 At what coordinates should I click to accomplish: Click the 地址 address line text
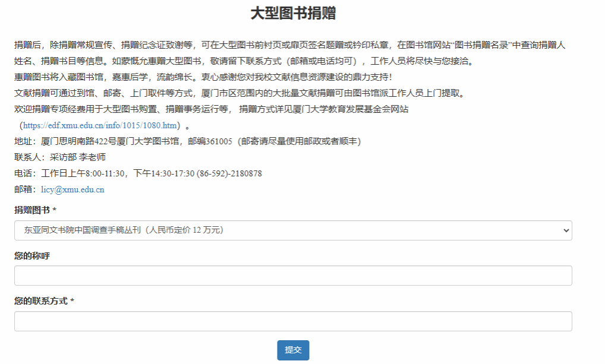(x=187, y=141)
